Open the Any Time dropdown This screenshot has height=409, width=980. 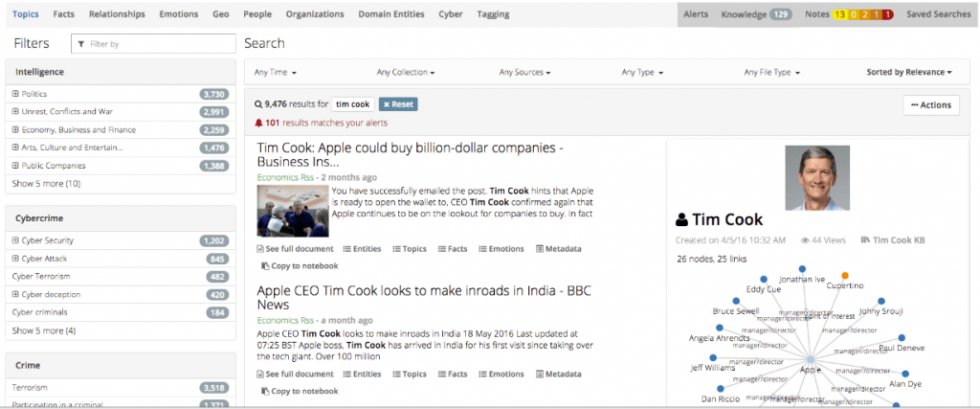[x=276, y=73]
